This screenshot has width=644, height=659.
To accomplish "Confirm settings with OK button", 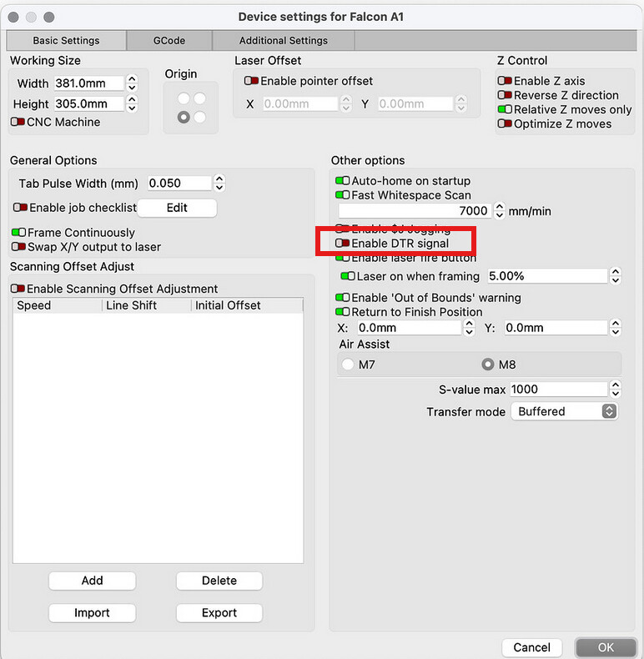I will click(x=606, y=647).
